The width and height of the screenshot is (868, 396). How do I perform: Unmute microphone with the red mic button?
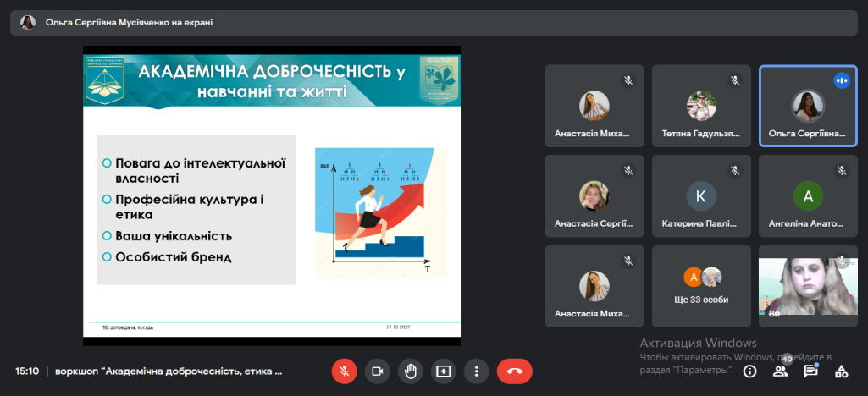(x=345, y=371)
